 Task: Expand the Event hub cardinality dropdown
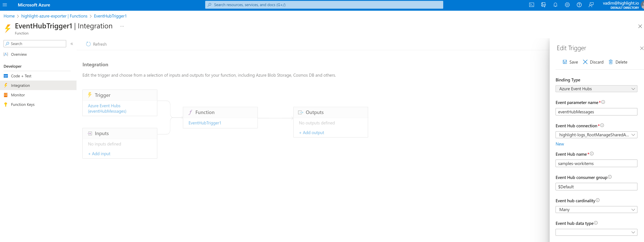click(x=596, y=210)
